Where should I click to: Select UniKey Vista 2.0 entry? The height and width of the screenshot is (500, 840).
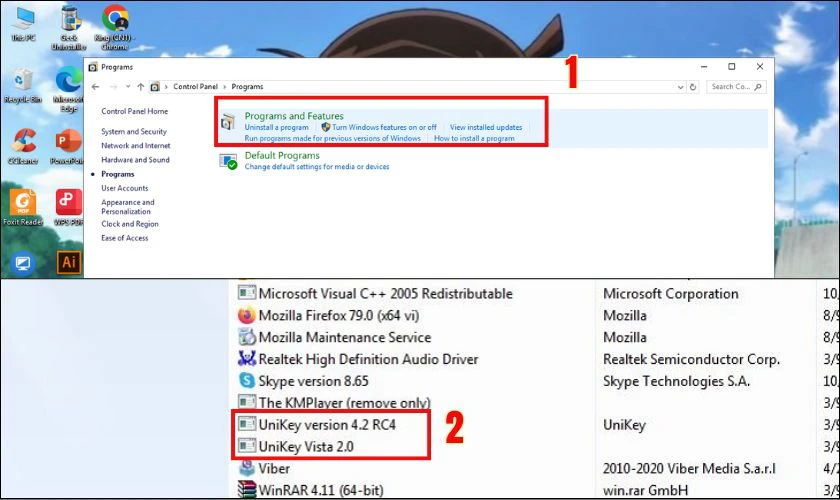coord(306,446)
